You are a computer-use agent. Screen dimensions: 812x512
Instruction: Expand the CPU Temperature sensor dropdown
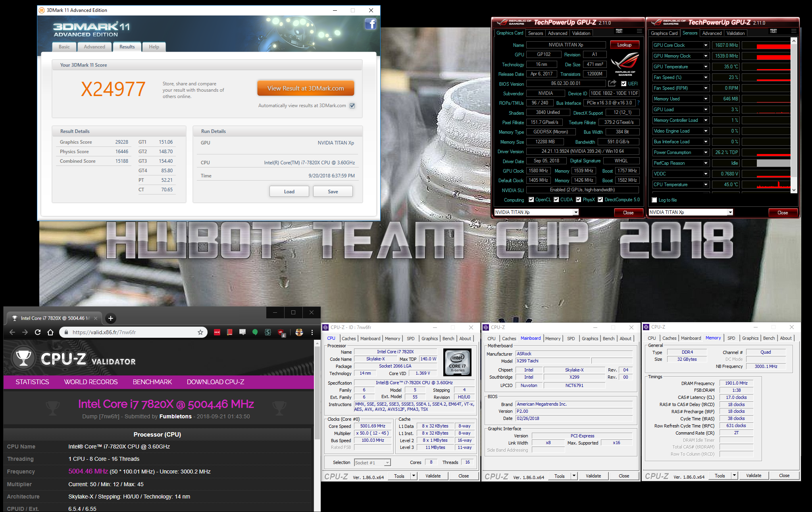pyautogui.click(x=706, y=185)
